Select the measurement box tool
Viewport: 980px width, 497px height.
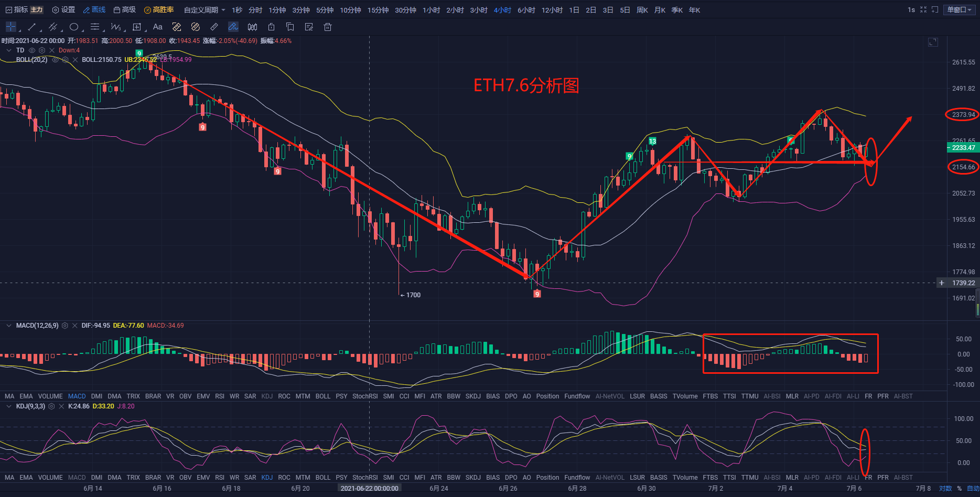pyautogui.click(x=137, y=27)
